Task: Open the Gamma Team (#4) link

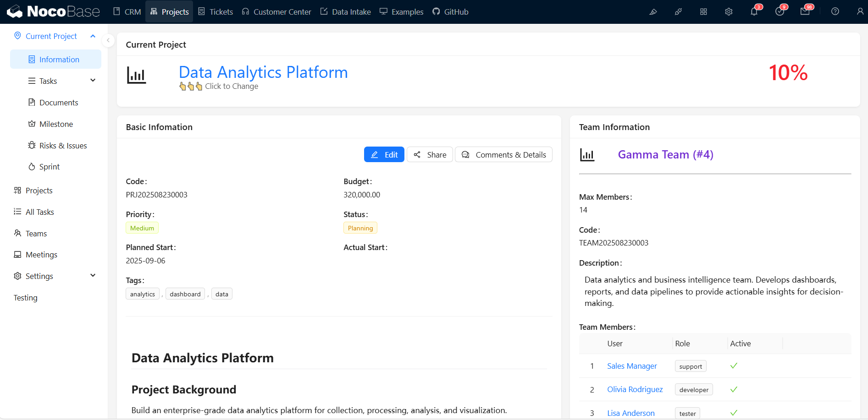Action: coord(665,155)
